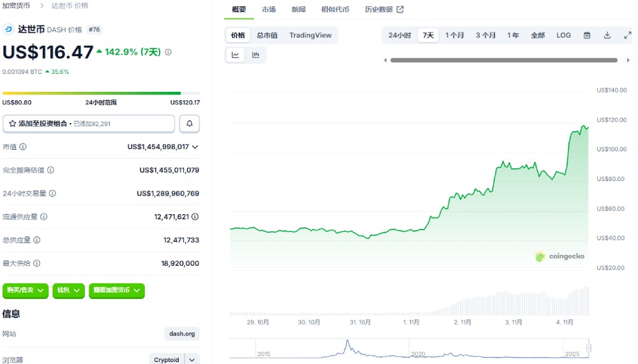638x364 pixels.
Task: Open the 概要 tab
Action: (239, 10)
